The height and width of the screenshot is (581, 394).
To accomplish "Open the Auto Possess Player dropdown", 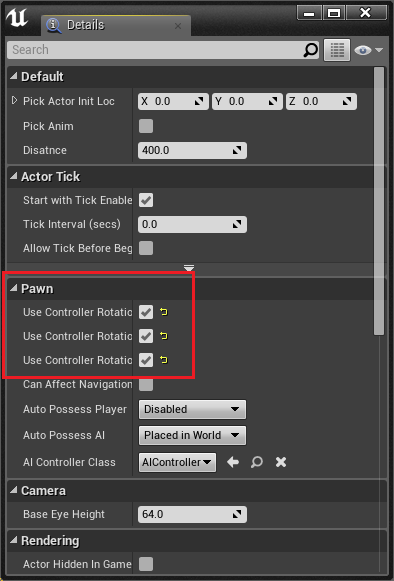I will 192,409.
